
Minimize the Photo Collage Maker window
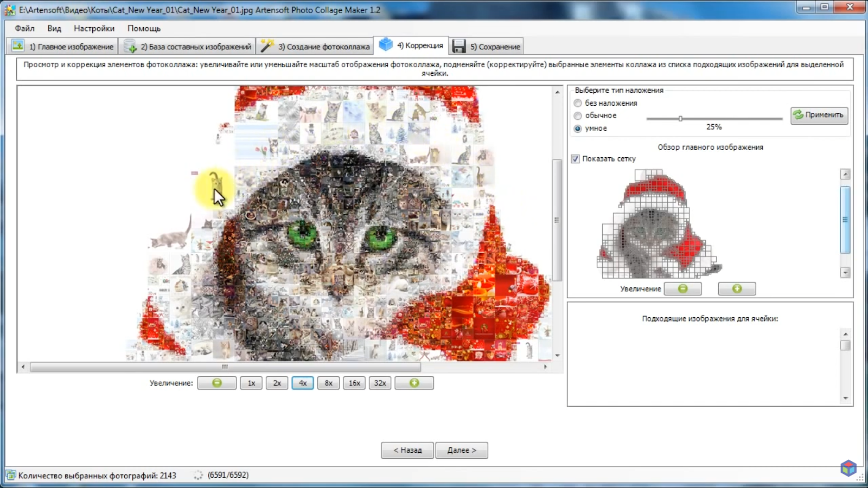pos(806,8)
